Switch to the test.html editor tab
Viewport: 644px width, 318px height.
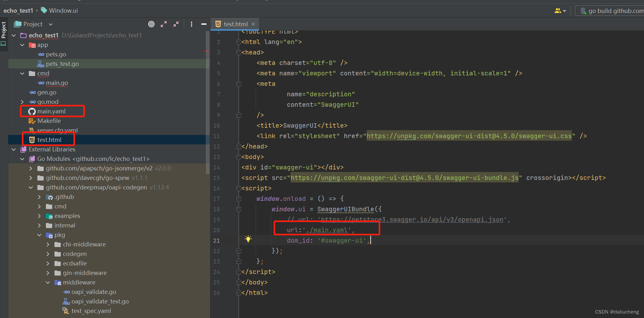235,24
